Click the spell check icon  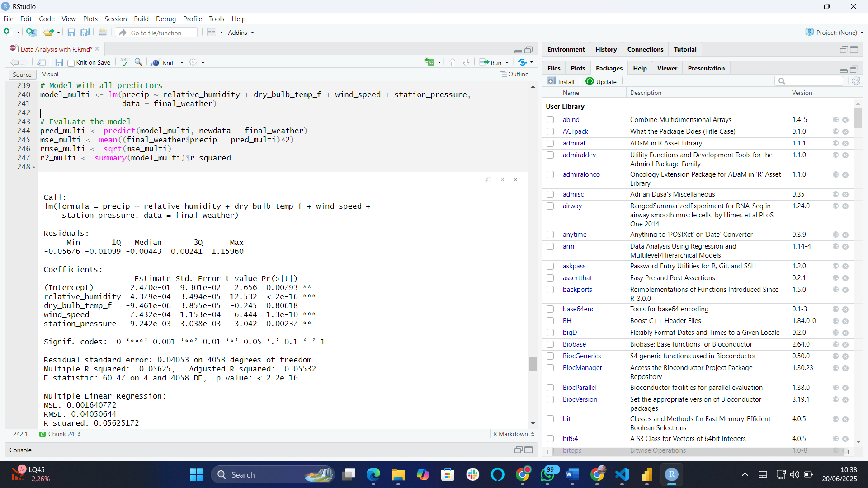coord(124,62)
